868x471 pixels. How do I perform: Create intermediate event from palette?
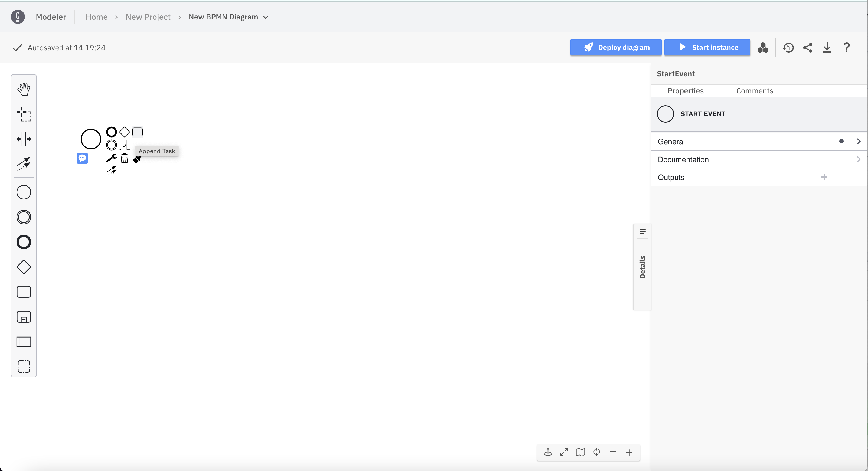(24, 217)
